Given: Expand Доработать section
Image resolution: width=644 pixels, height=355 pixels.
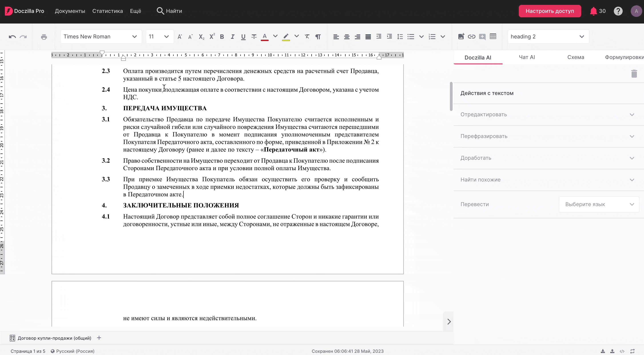Looking at the screenshot, I should coord(549,158).
